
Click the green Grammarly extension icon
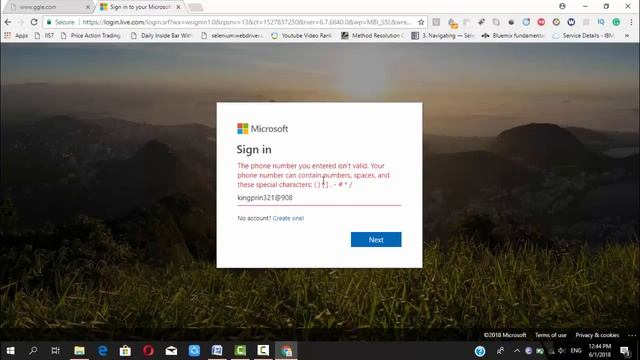coord(616,22)
